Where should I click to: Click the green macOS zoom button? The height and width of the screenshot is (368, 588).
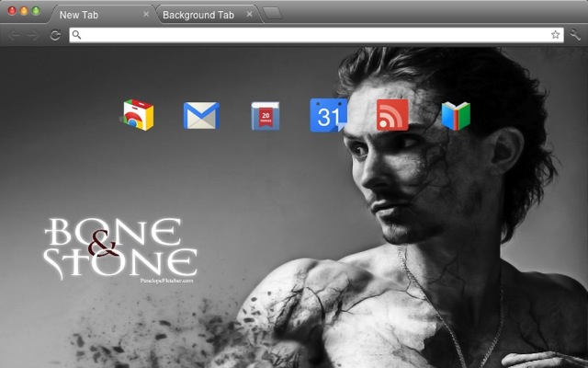tap(36, 11)
